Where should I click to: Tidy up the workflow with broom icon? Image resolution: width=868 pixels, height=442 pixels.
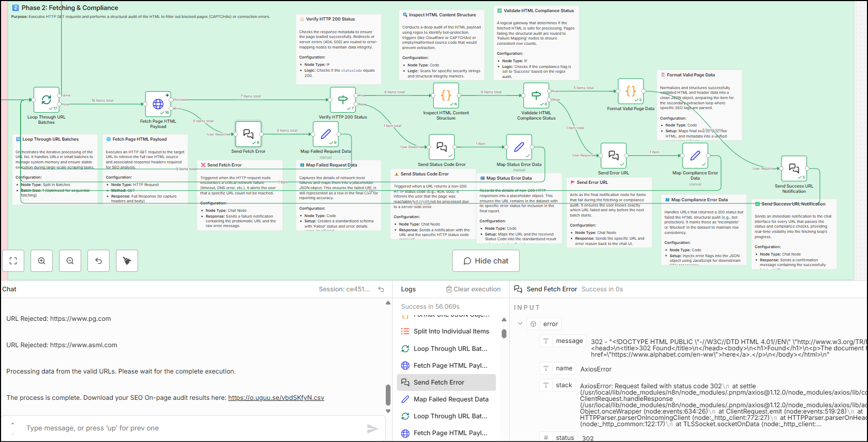(127, 261)
